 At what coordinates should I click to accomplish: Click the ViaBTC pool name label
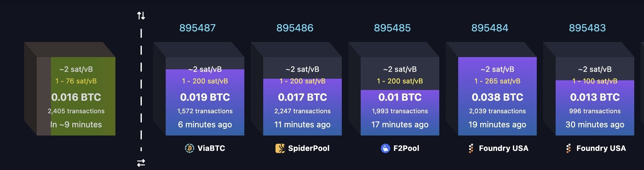pos(211,148)
